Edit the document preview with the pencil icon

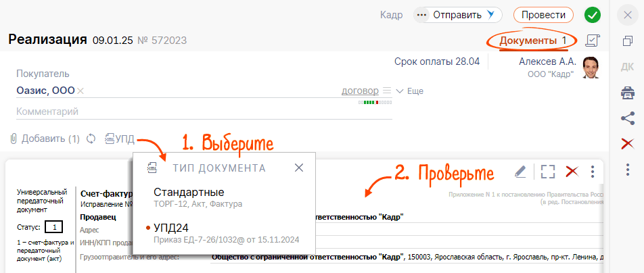point(520,171)
